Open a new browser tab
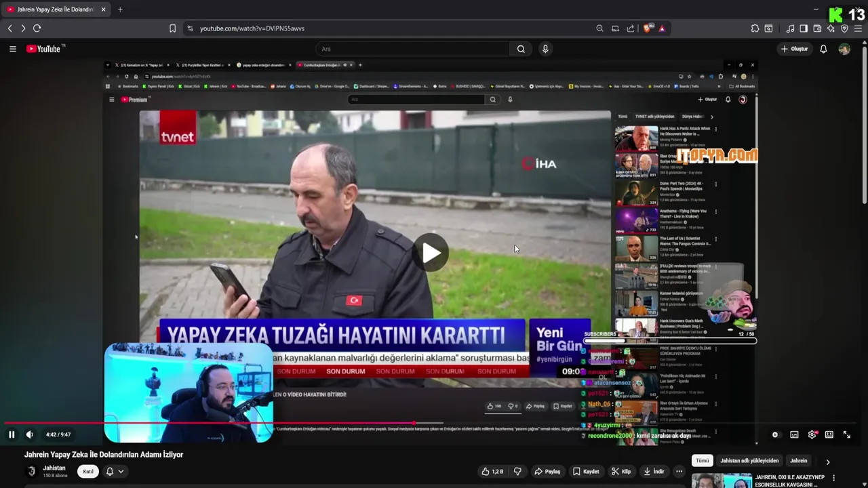Image resolution: width=868 pixels, height=488 pixels. (120, 9)
